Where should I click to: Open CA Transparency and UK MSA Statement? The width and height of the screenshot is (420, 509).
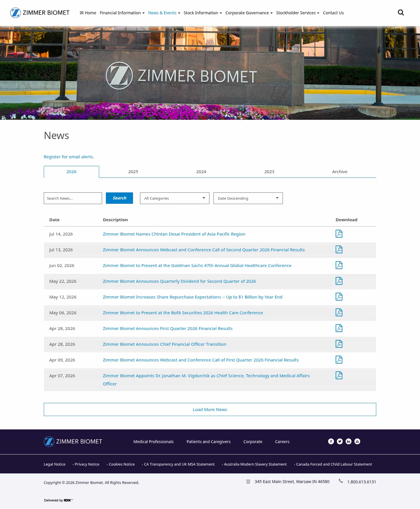click(x=179, y=464)
